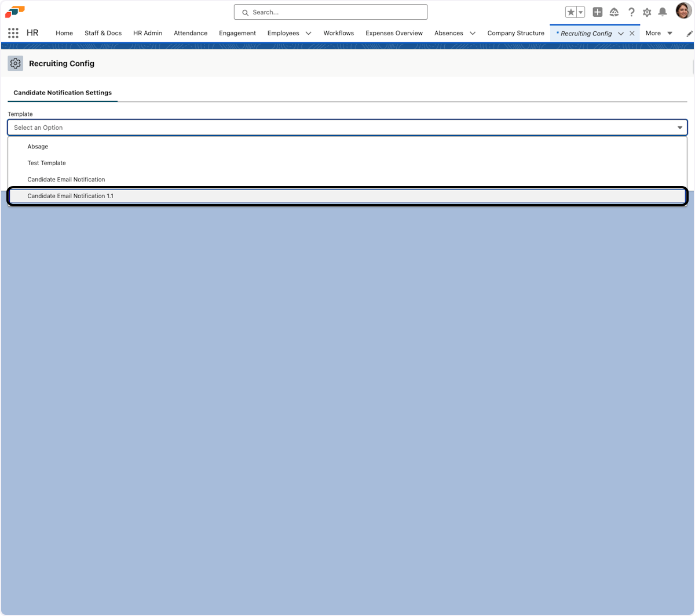Expand the favorites list dropdown arrow
This screenshot has height=616, width=695.
[x=581, y=12]
